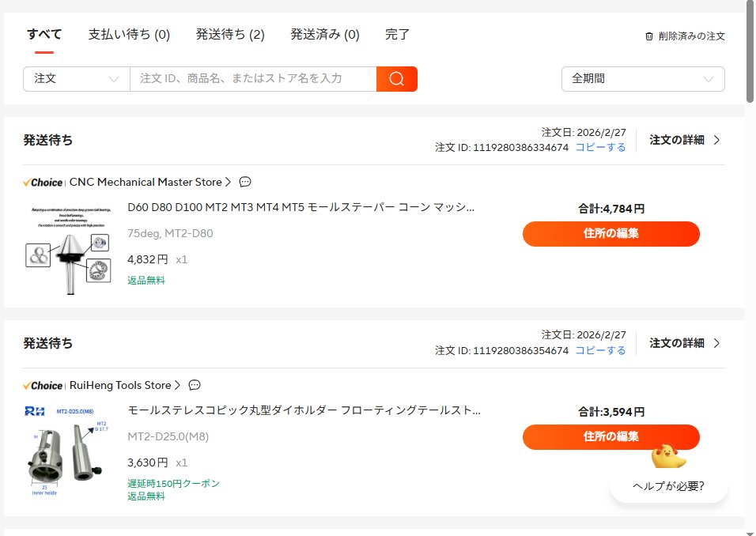The height and width of the screenshot is (536, 756).
Task: Open 注文の詳細 for order ending 334674
Action: coord(685,140)
